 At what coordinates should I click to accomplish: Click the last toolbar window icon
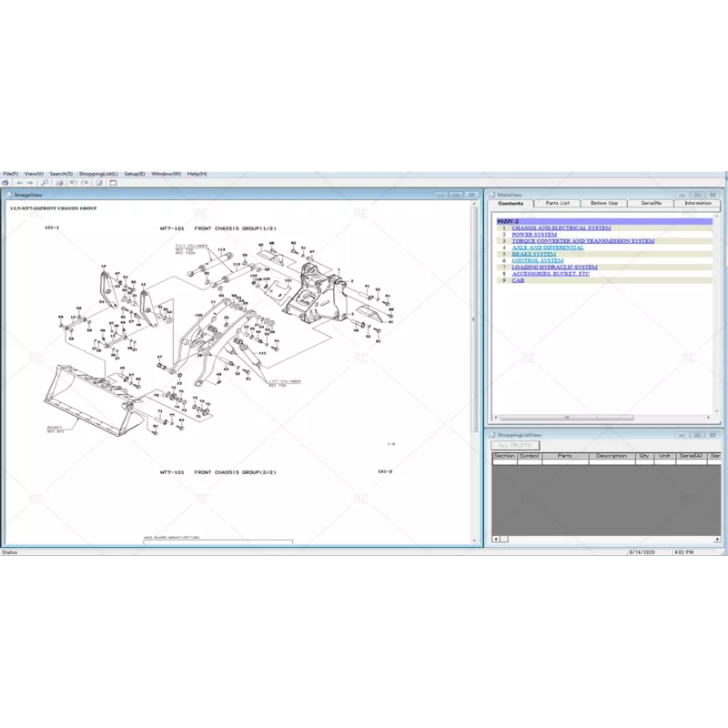coord(113,182)
